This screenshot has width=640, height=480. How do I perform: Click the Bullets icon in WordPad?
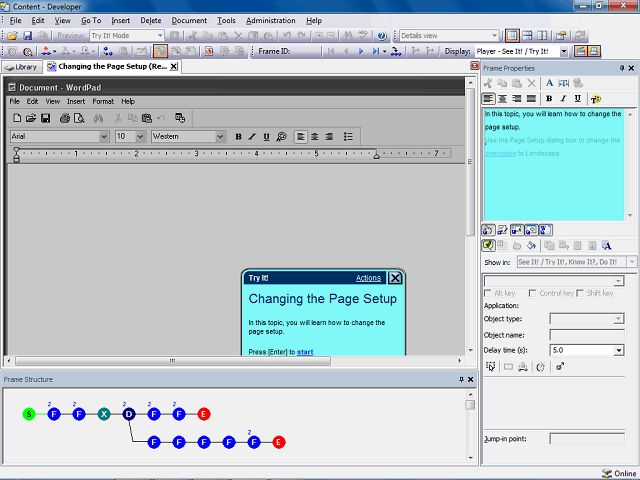[348, 137]
